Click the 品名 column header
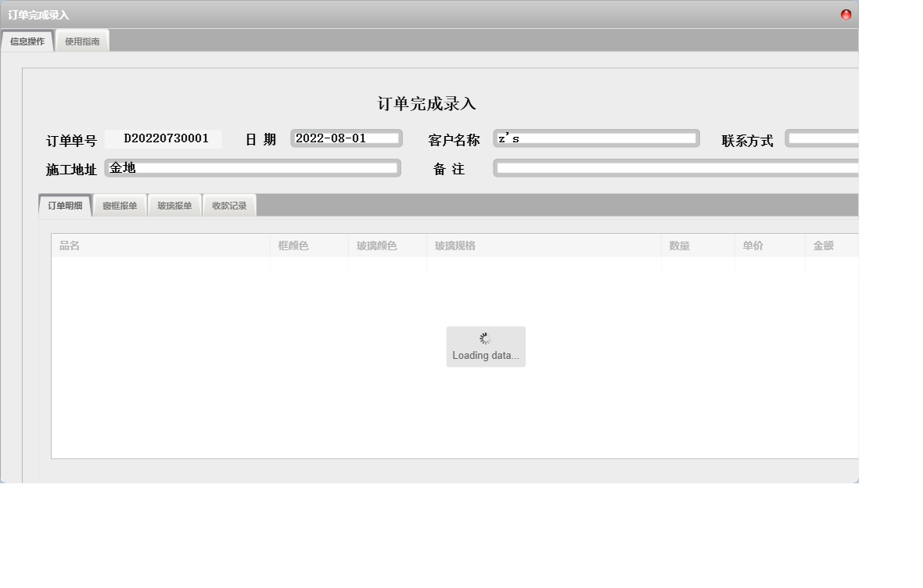 pos(71,245)
